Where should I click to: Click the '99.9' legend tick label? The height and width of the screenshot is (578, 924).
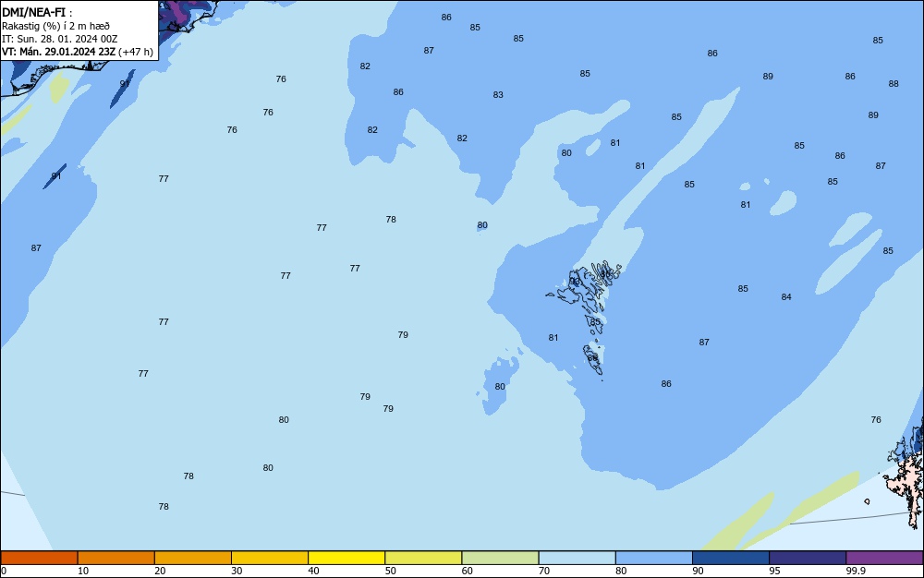pos(857,571)
